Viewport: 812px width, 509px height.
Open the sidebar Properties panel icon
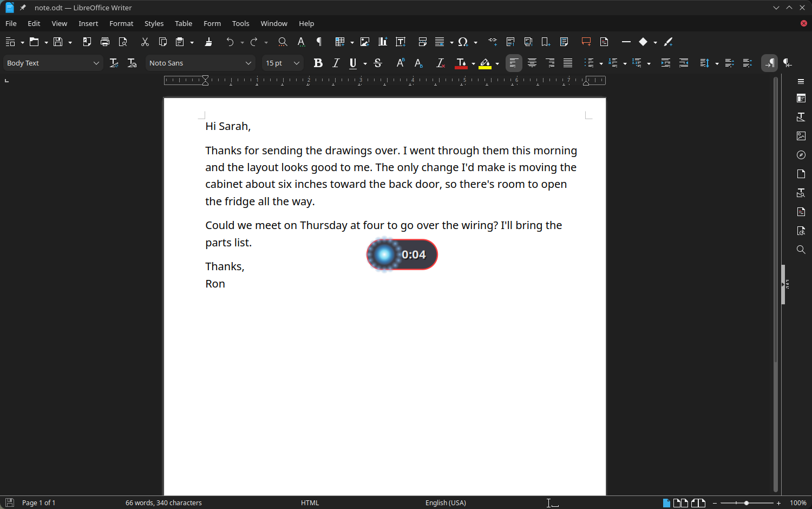[x=801, y=98]
